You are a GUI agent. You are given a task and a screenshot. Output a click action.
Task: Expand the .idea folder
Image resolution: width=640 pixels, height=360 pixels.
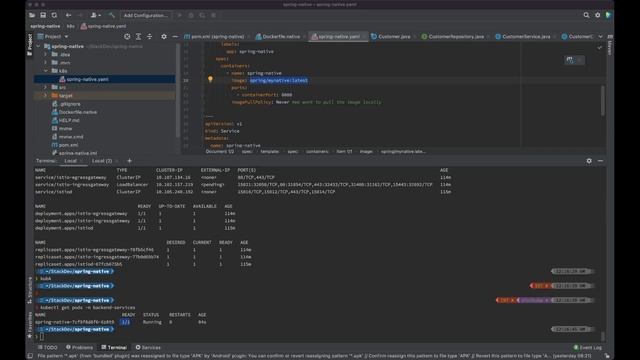pos(46,54)
